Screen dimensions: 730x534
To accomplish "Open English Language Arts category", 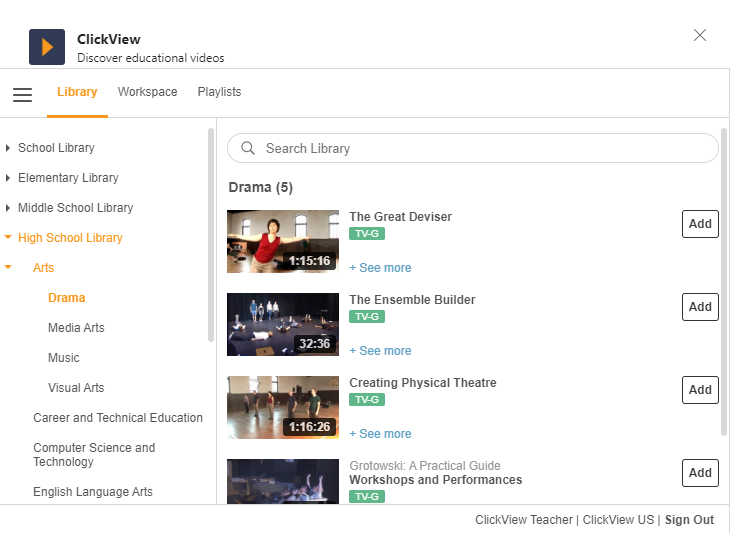I will (x=93, y=492).
